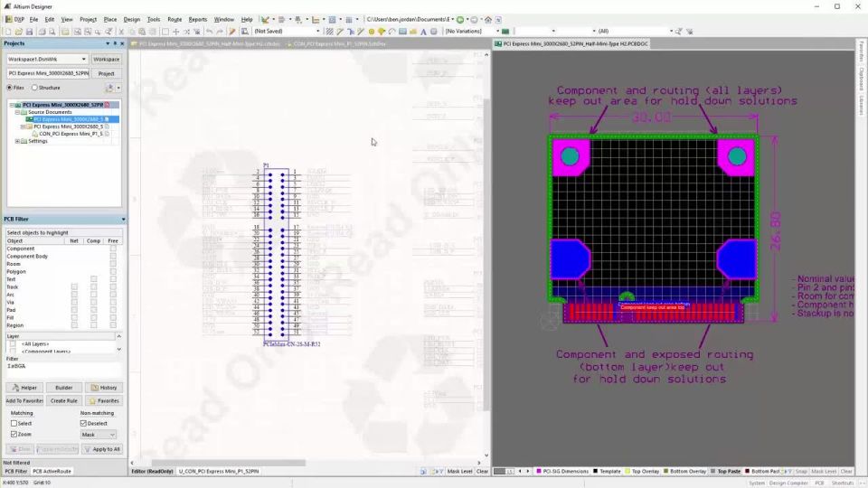The width and height of the screenshot is (868, 488).
Task: Click the Workspace button
Action: [x=107, y=60]
